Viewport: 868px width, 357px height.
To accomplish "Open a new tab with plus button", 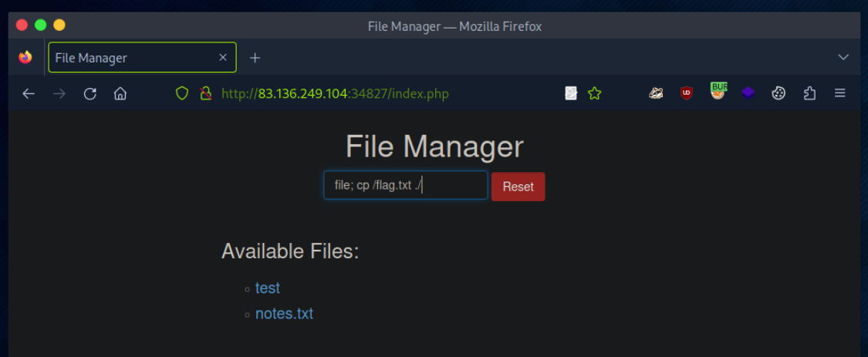I will (x=255, y=58).
